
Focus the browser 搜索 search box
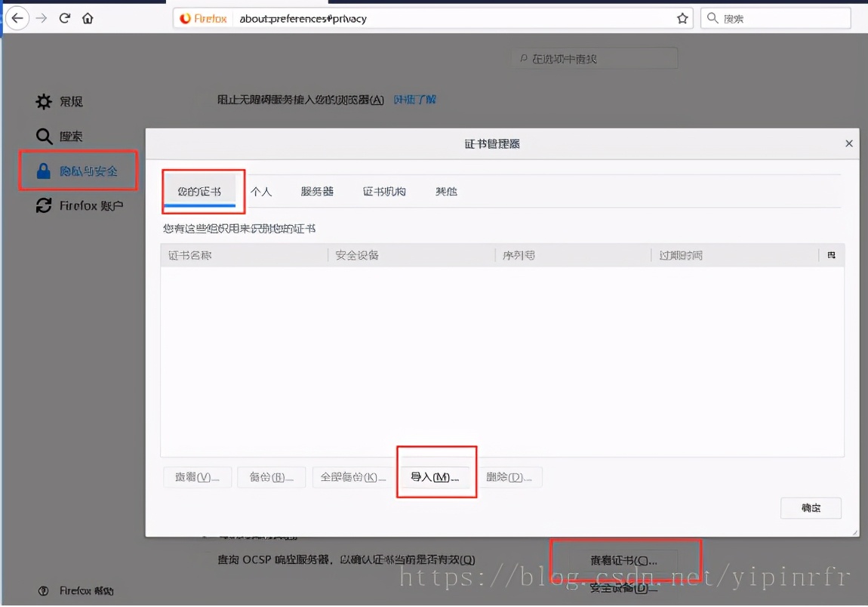(x=776, y=18)
